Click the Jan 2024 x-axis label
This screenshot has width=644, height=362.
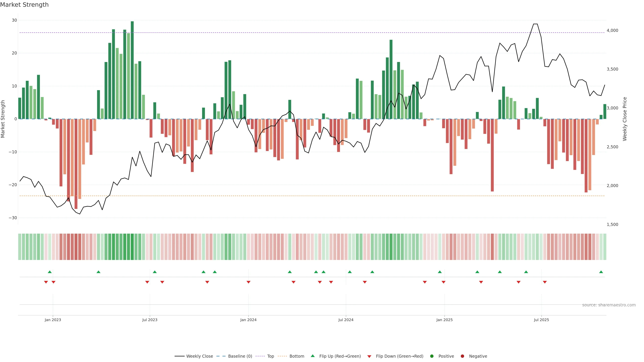[x=248, y=320]
